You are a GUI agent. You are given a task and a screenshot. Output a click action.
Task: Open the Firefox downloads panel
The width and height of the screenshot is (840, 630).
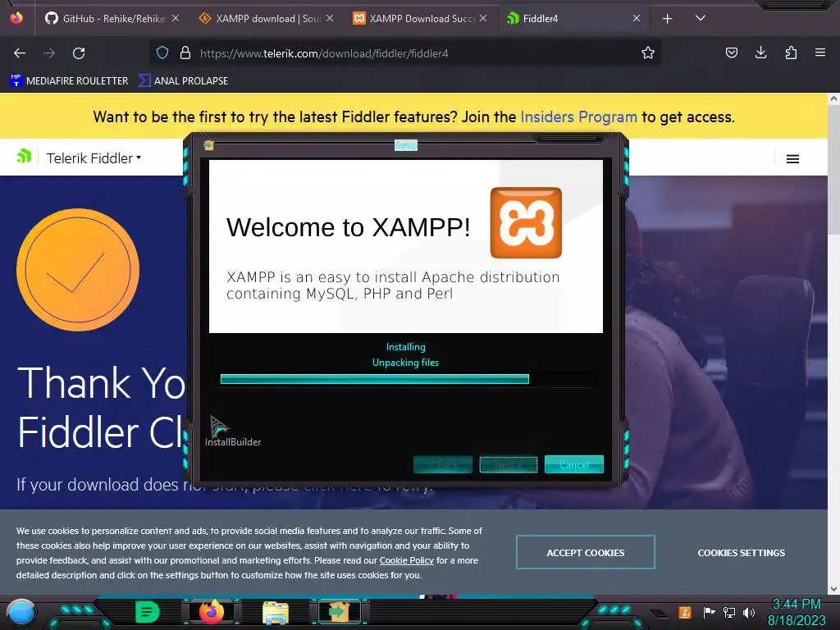760,52
